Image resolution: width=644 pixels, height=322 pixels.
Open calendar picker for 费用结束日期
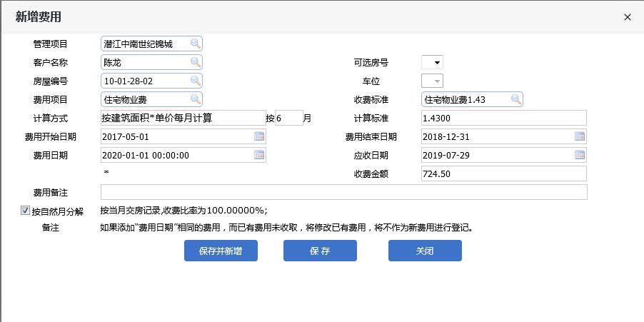pos(580,137)
